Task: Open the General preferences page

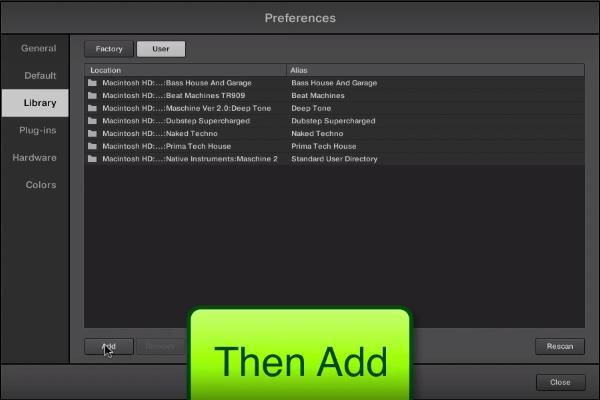Action: [x=39, y=48]
